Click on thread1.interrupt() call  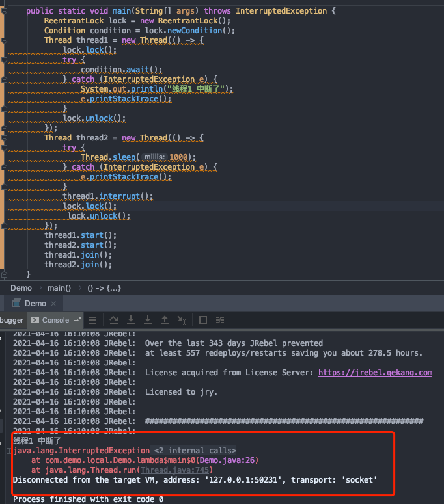point(108,196)
